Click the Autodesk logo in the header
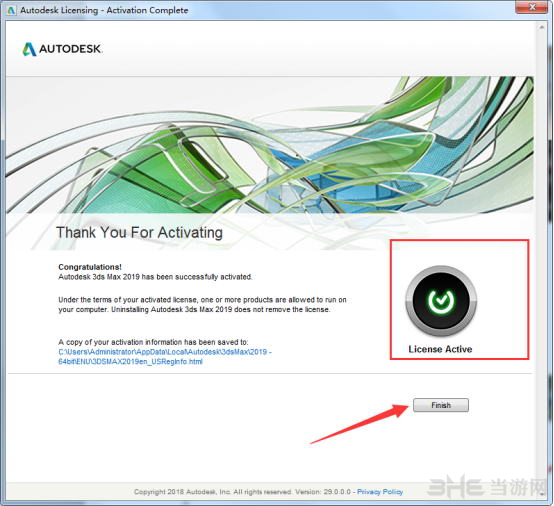This screenshot has width=554, height=506. click(62, 49)
